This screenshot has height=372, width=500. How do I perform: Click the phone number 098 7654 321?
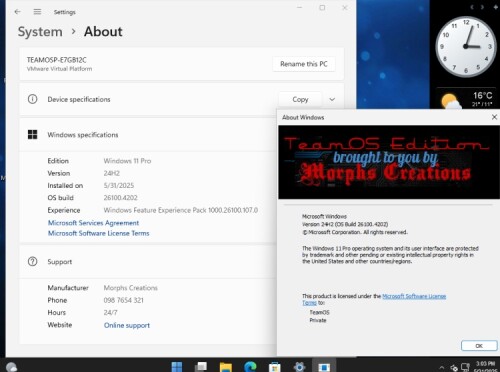[x=123, y=300]
